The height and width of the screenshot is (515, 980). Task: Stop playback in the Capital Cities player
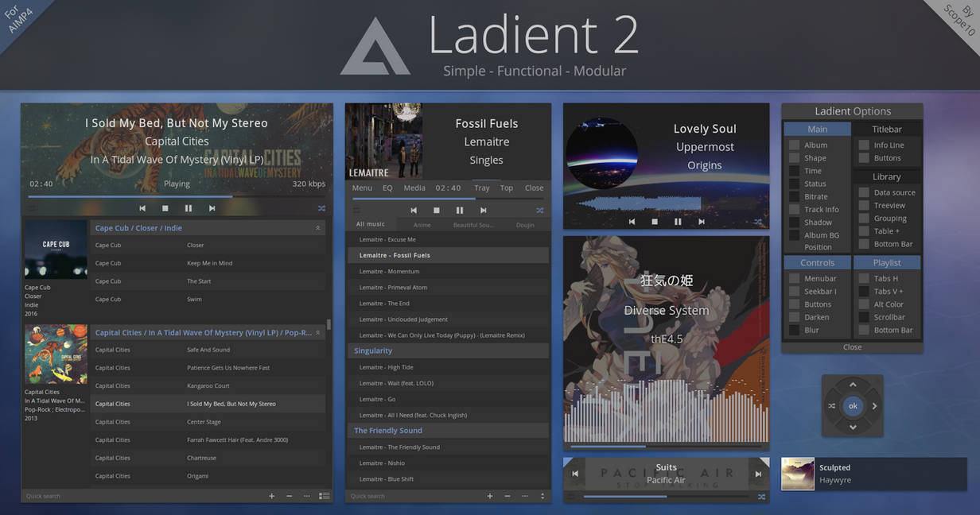pyautogui.click(x=165, y=208)
